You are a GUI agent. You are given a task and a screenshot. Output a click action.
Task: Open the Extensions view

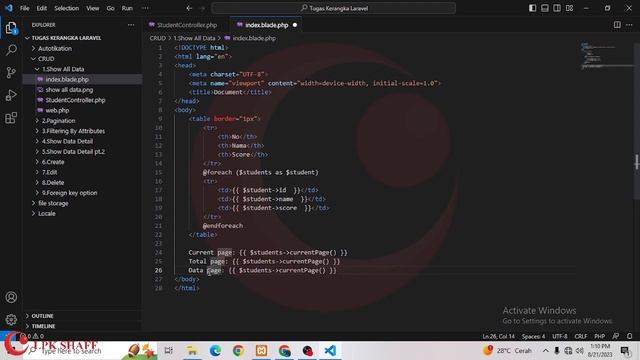[11, 118]
